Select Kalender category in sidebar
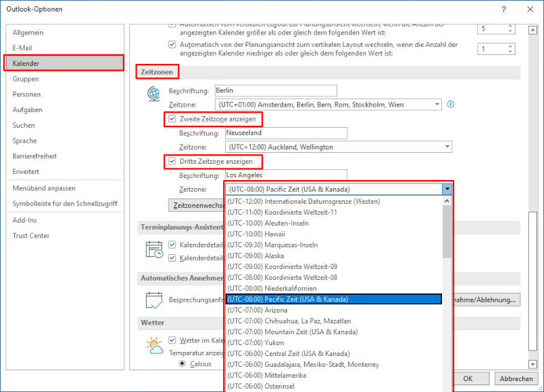 point(65,63)
